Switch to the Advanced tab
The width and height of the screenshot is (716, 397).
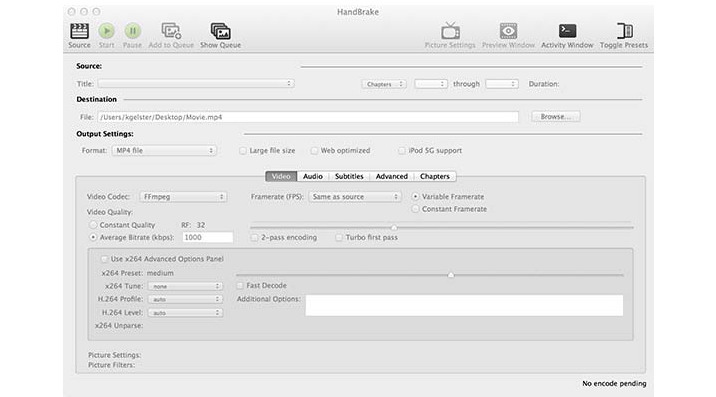pyautogui.click(x=392, y=176)
